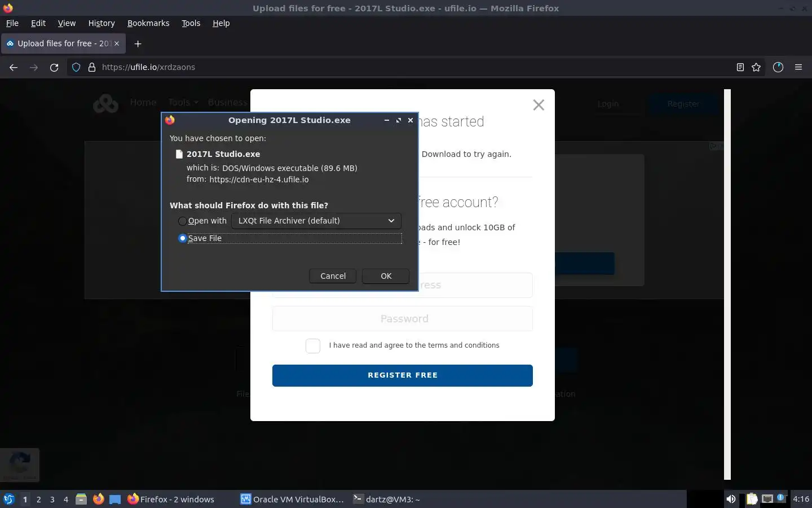Switch to Oracle VM VirtualBox taskbar entry
The image size is (812, 508).
coord(292,499)
